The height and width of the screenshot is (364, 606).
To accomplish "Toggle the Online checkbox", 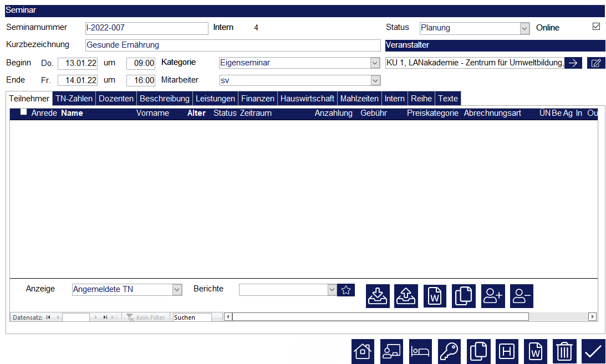I will [597, 27].
